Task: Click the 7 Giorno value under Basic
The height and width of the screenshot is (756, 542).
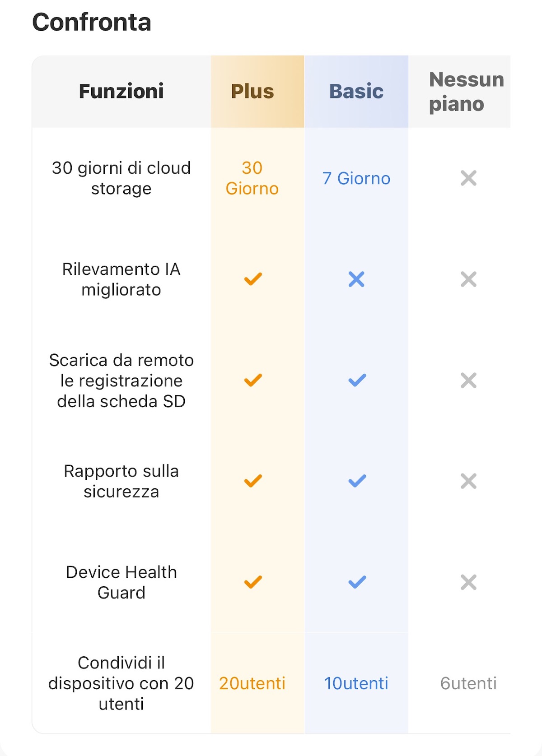Action: click(x=356, y=178)
